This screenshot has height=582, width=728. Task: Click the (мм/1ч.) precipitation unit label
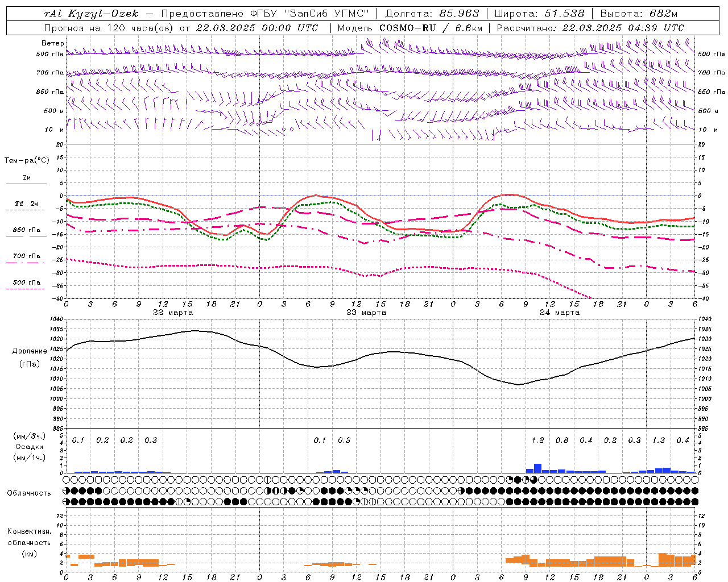point(30,458)
